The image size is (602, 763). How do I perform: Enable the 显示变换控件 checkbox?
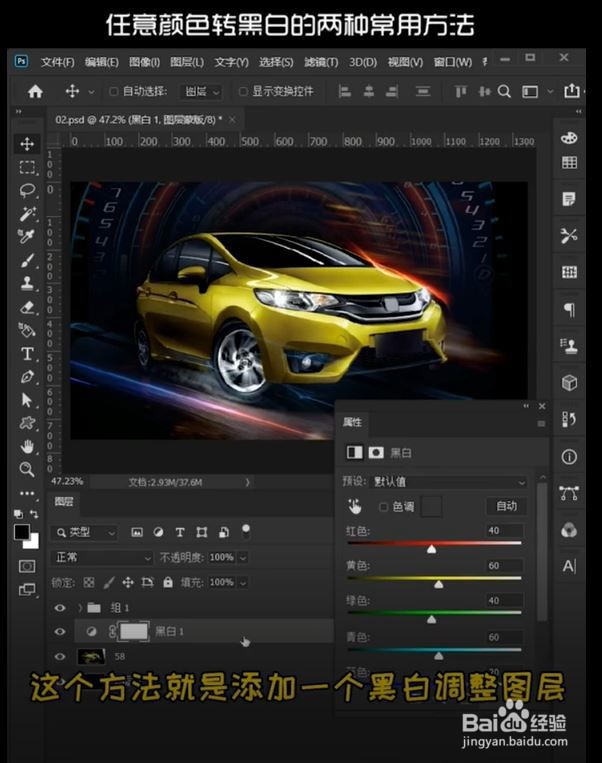pyautogui.click(x=243, y=91)
